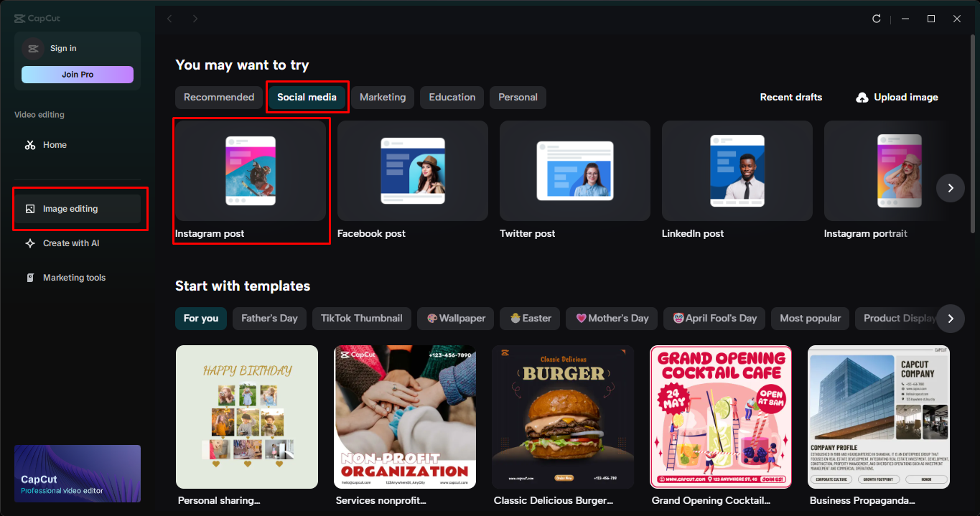This screenshot has height=516, width=980.
Task: Click the Sign in label
Action: [x=63, y=48]
